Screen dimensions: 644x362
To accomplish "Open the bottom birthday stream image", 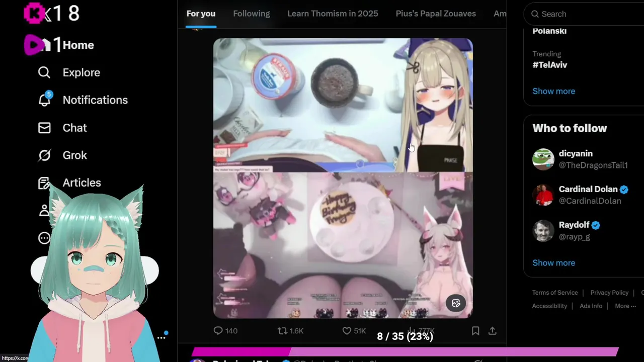I will click(x=343, y=245).
